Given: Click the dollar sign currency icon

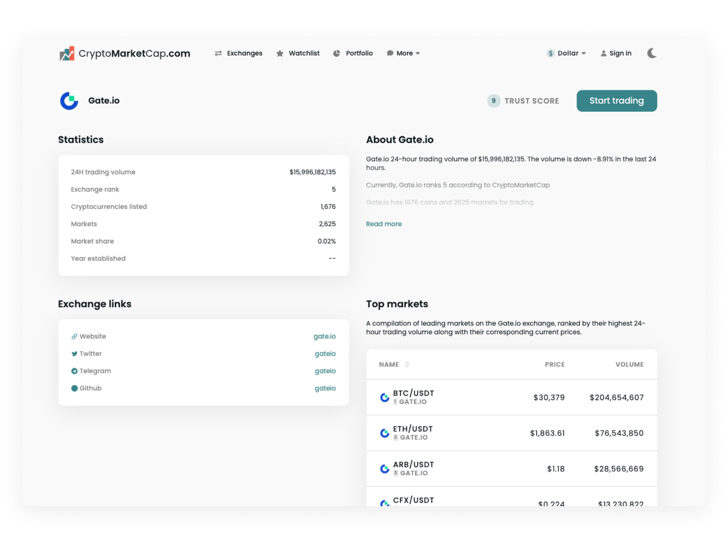Looking at the screenshot, I should pyautogui.click(x=551, y=53).
